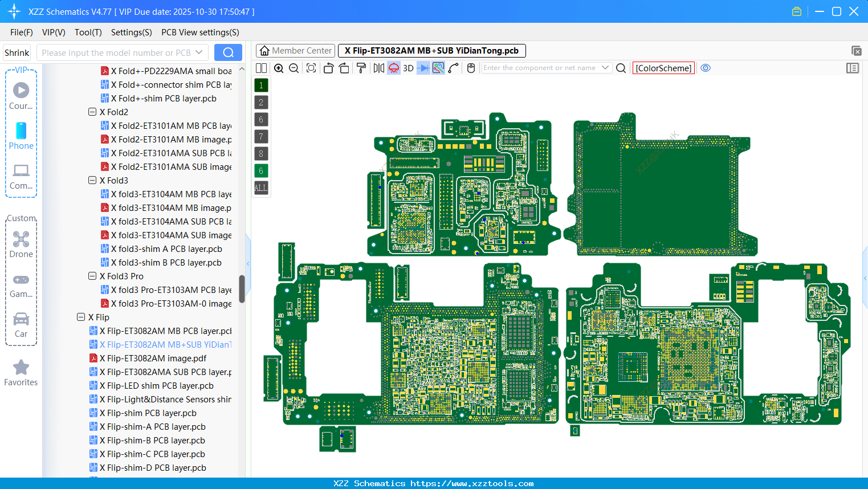Select the Car category

click(21, 325)
